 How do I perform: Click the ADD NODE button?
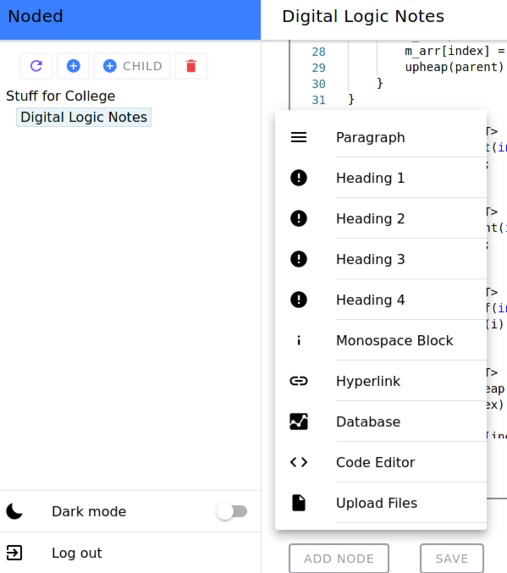339,558
